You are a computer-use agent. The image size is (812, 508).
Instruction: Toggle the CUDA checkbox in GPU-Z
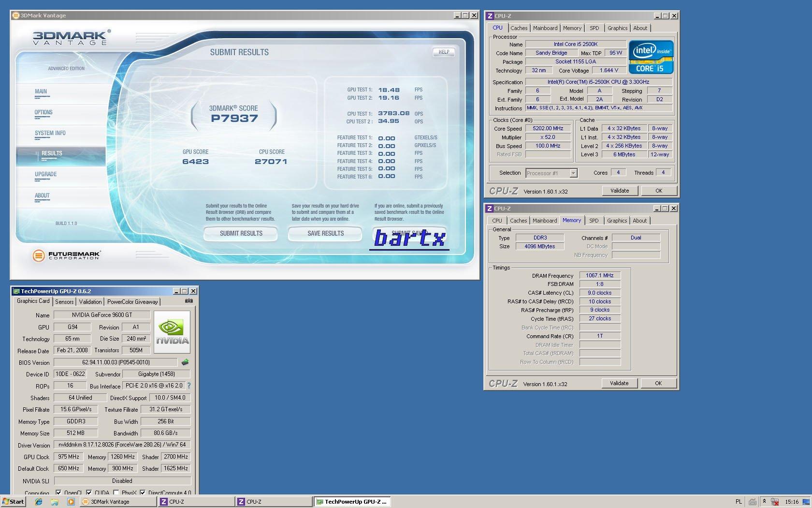pyautogui.click(x=89, y=493)
